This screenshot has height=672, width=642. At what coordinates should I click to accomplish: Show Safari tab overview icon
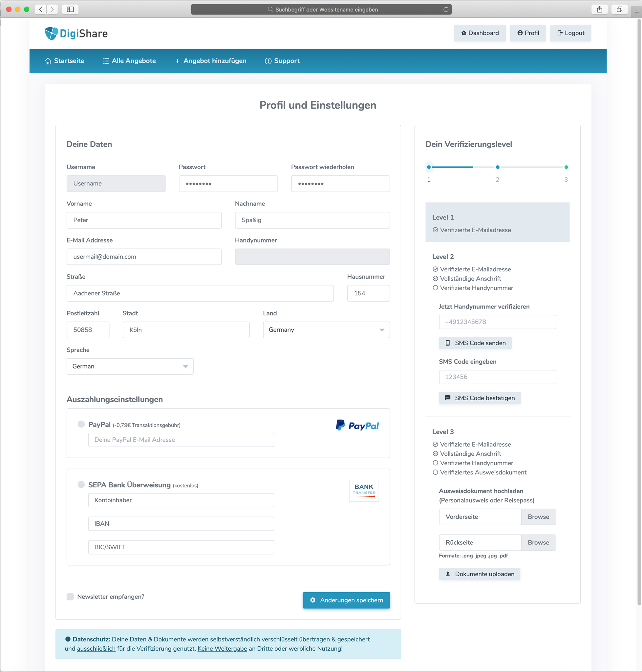619,9
